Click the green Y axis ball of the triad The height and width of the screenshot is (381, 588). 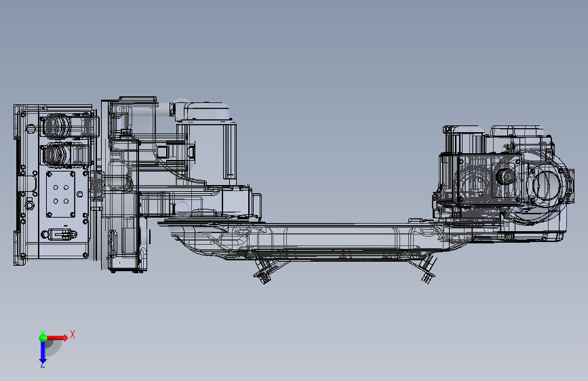click(43, 338)
